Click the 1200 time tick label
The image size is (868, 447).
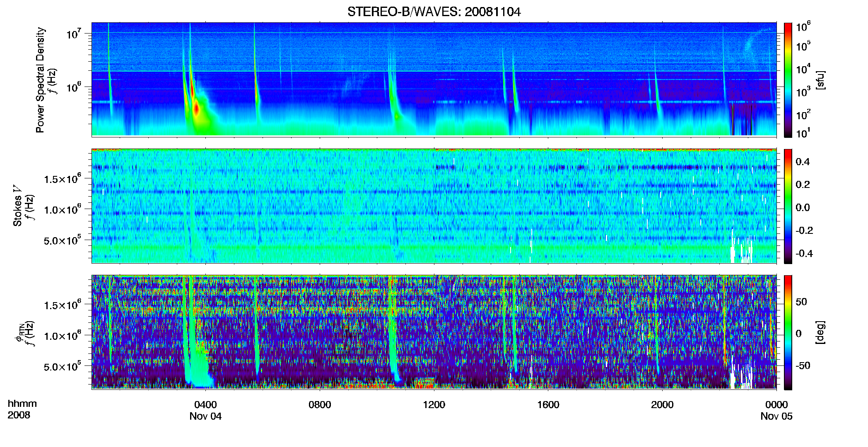tap(434, 405)
